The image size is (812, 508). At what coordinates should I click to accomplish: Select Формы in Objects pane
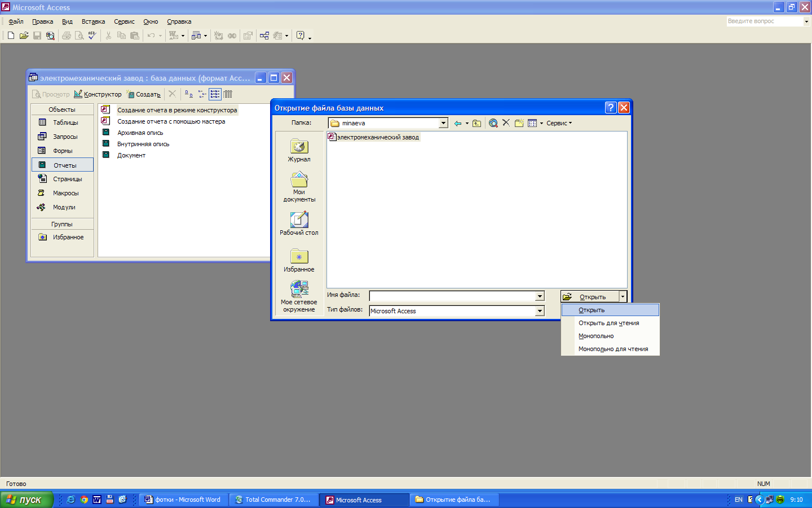[x=62, y=151]
